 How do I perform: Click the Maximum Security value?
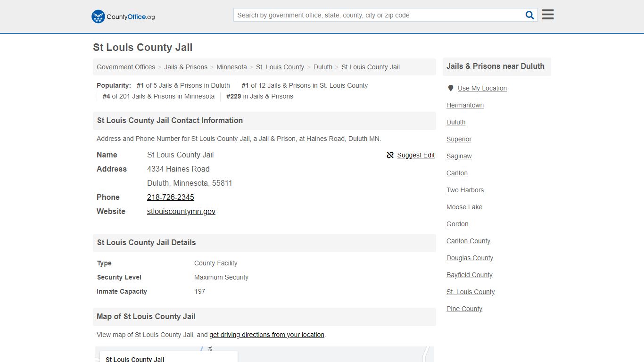coord(221,277)
